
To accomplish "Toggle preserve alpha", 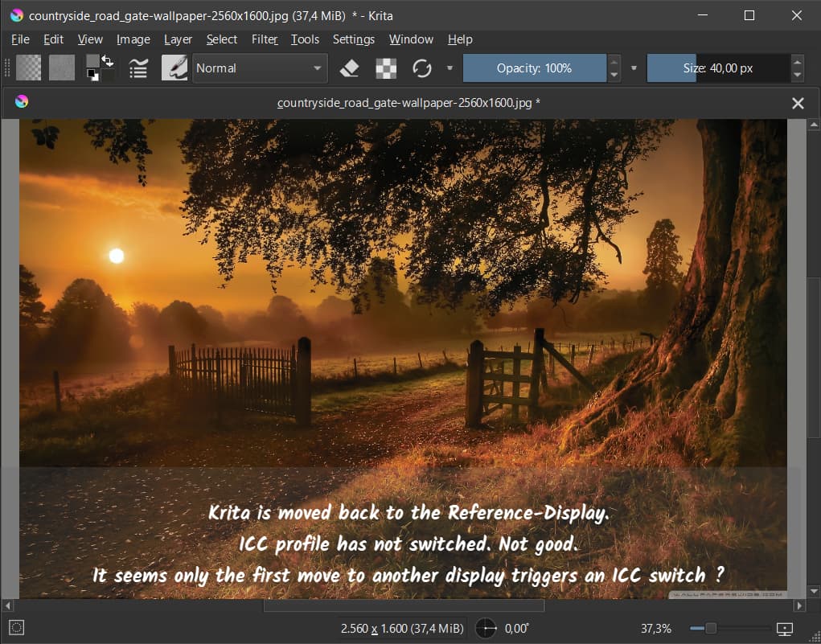I will pos(386,68).
